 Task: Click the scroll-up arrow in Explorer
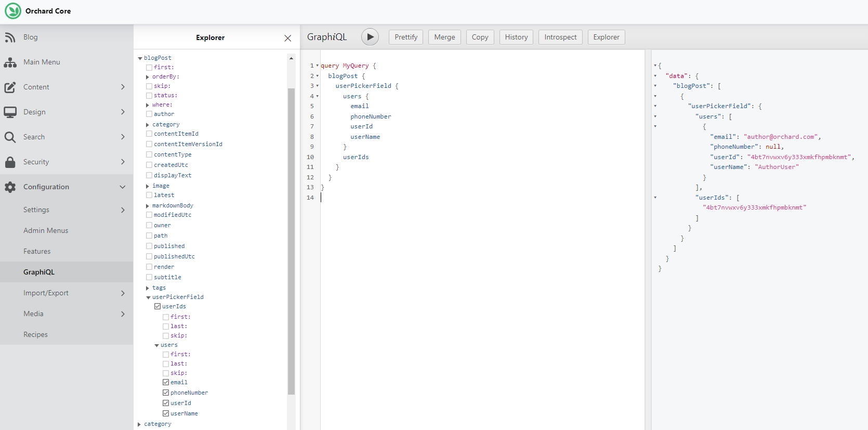pyautogui.click(x=291, y=58)
